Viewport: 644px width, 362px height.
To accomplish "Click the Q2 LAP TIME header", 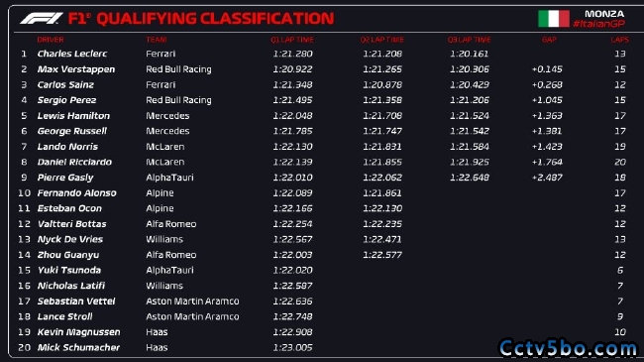I will point(382,40).
